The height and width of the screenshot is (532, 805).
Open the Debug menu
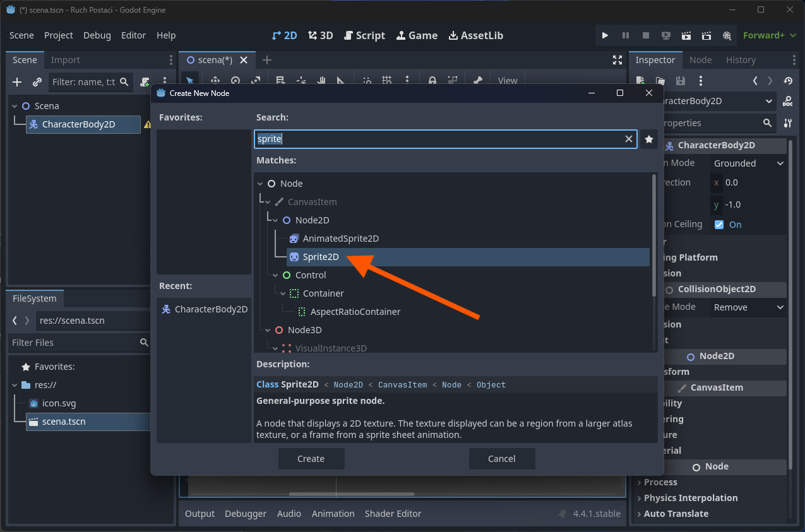point(97,35)
